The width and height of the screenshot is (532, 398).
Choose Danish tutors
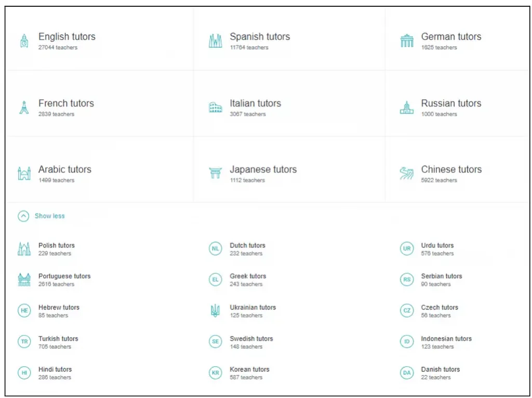tap(440, 369)
